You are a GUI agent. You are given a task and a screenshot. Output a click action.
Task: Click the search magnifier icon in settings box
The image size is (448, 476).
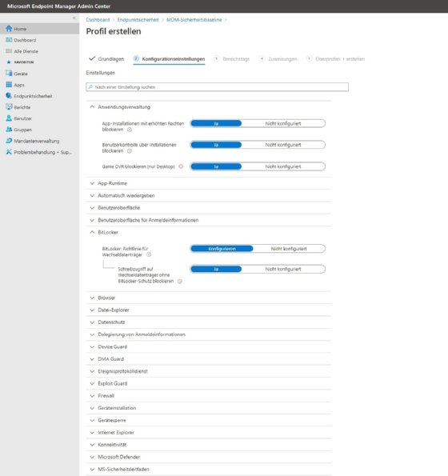coord(90,87)
